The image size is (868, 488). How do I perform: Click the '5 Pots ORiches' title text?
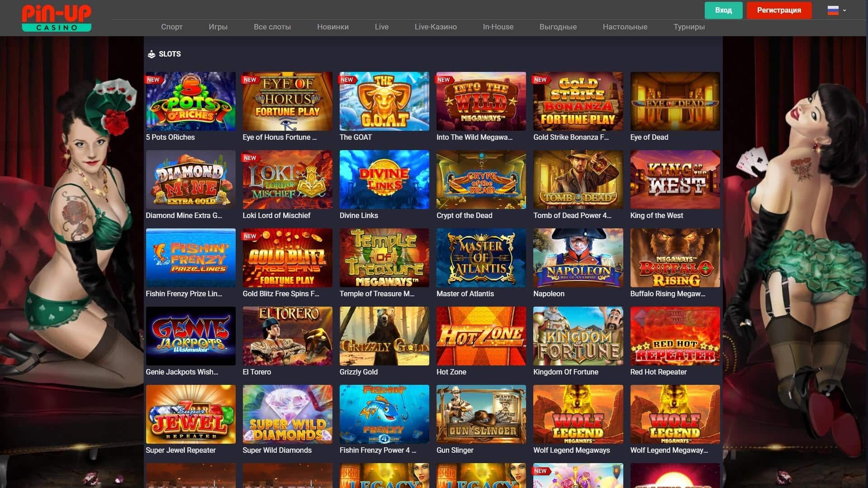(x=170, y=137)
